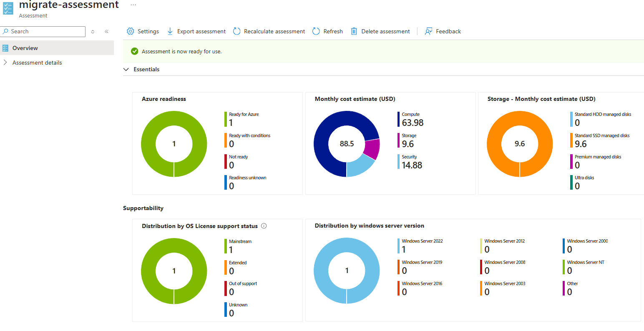Screen dimensions: 644x331
Task: Click Delete assessment label
Action: point(386,31)
